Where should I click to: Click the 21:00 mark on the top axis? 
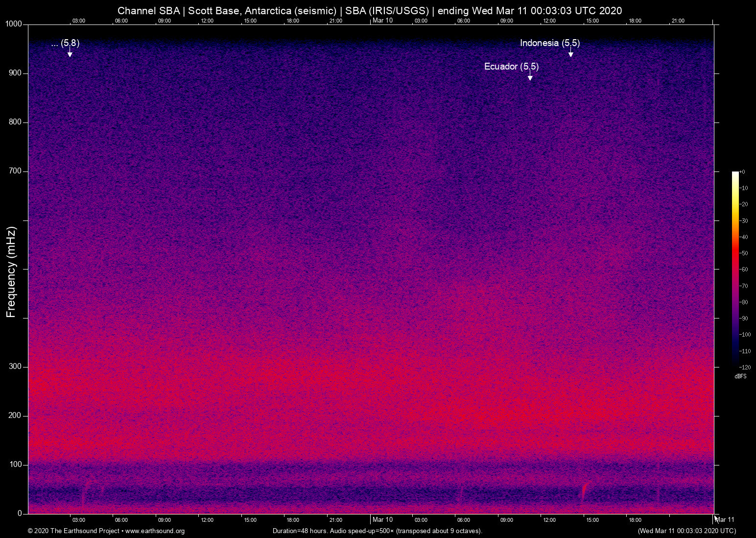(336, 21)
